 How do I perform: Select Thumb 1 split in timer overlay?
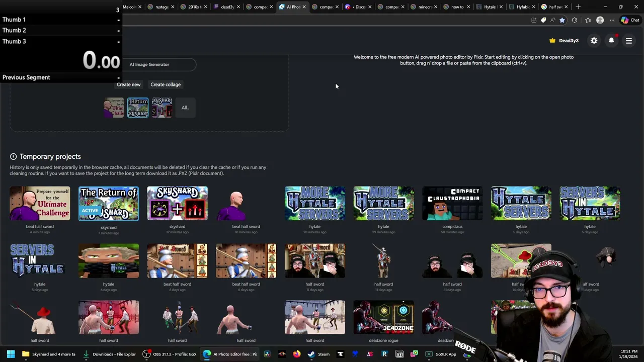coord(61,20)
